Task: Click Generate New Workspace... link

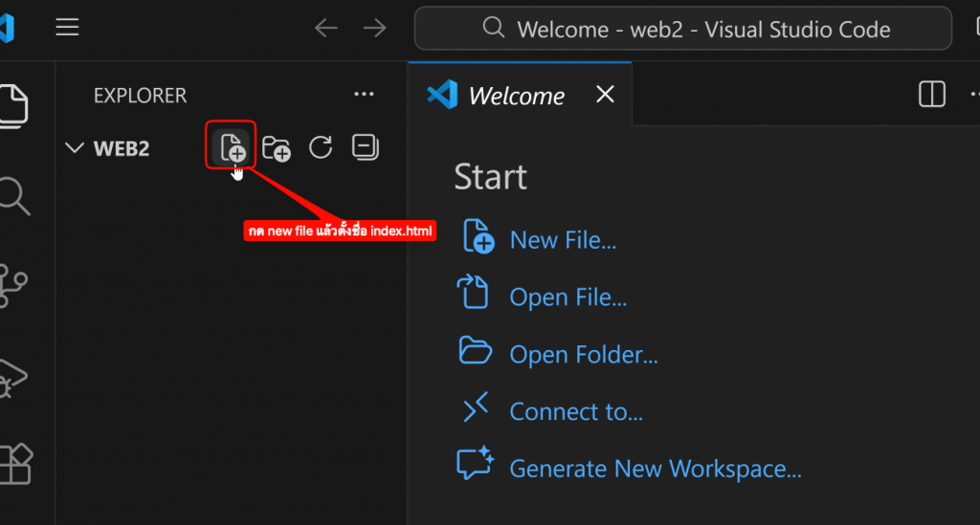Action: click(x=655, y=469)
